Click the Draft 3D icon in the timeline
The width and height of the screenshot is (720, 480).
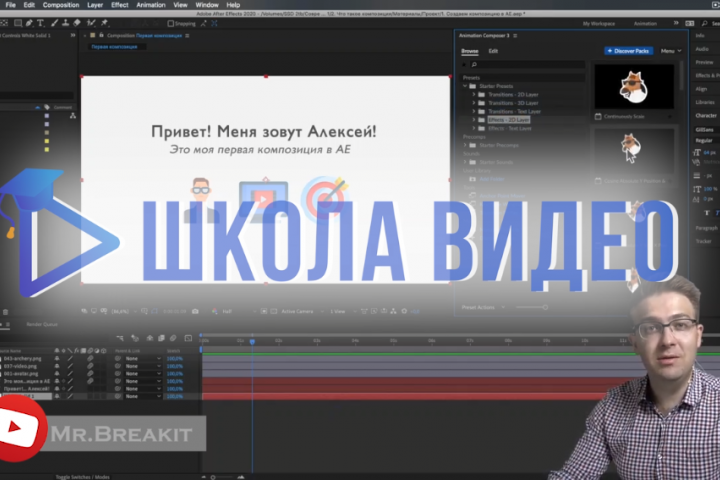(135, 338)
